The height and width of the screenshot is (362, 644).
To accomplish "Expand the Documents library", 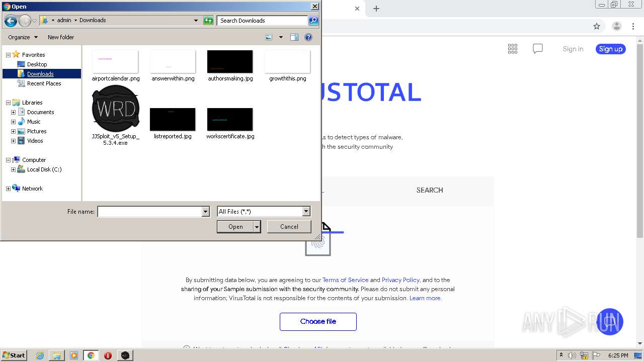I will [x=13, y=112].
